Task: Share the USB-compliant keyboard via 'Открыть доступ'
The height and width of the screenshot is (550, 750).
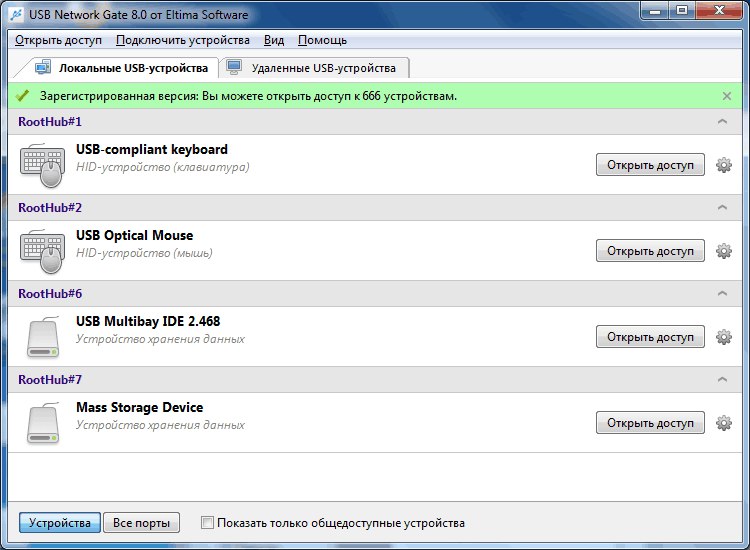Action: click(650, 165)
